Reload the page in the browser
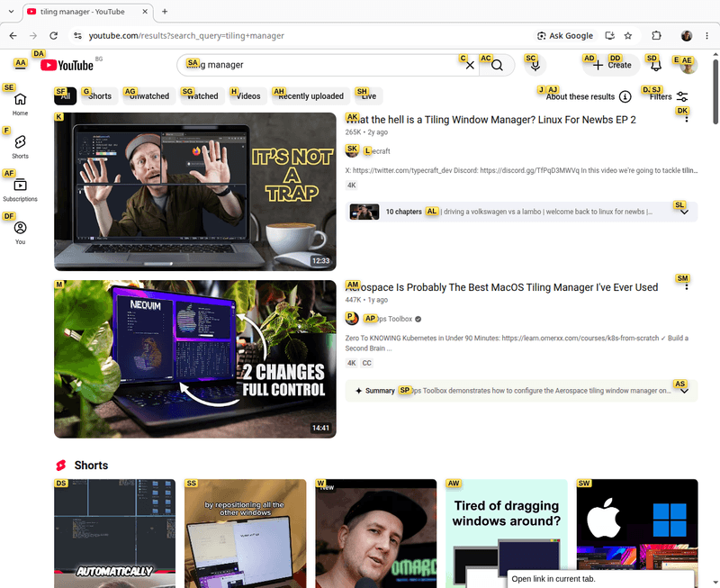 pos(54,36)
